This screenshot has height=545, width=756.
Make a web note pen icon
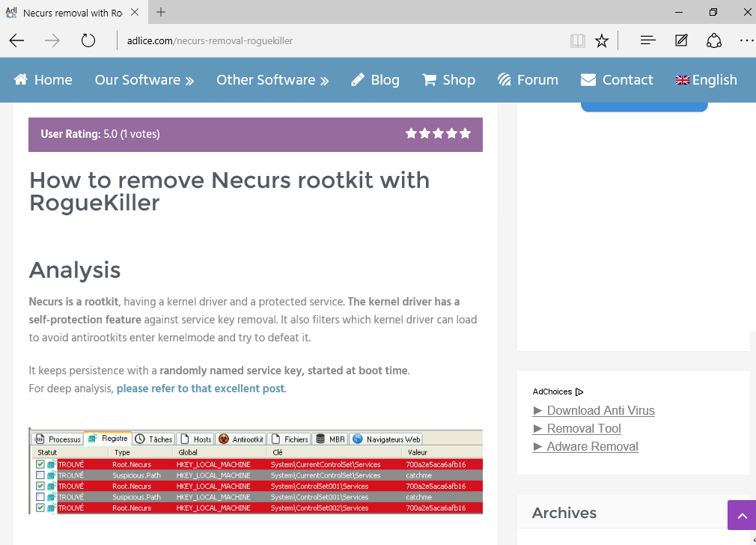pyautogui.click(x=681, y=40)
